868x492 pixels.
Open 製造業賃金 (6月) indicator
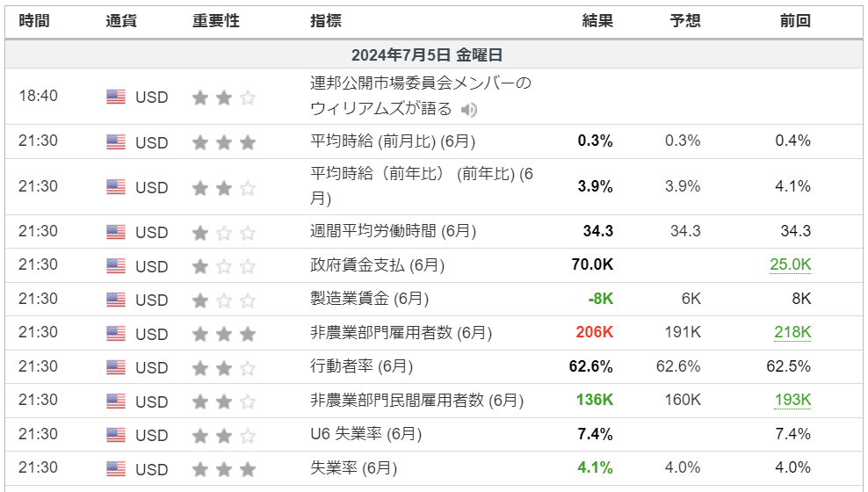[x=369, y=299]
